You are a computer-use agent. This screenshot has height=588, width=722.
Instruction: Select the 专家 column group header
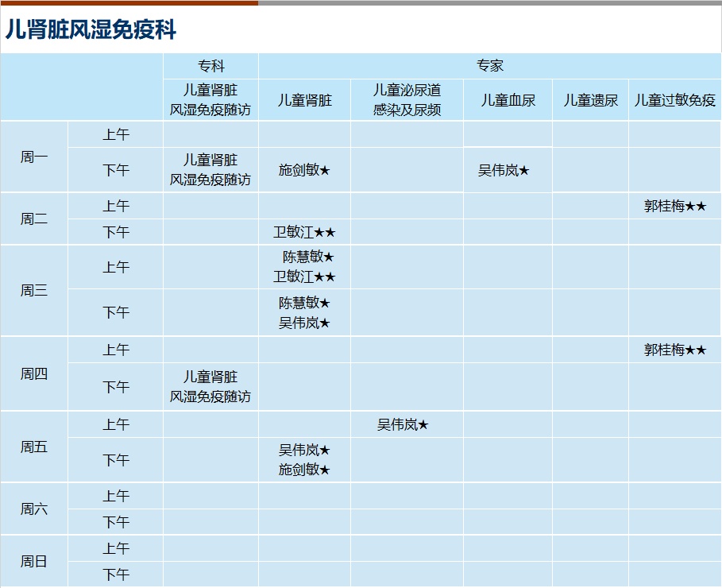tap(489, 66)
